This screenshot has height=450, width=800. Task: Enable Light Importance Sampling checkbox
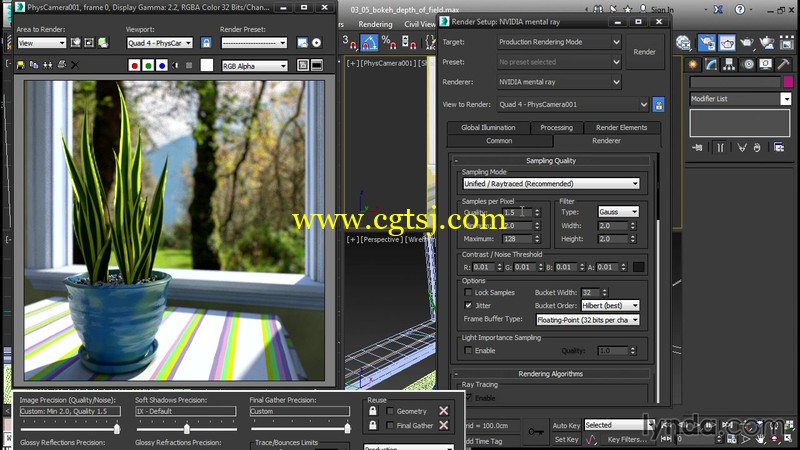[468, 351]
